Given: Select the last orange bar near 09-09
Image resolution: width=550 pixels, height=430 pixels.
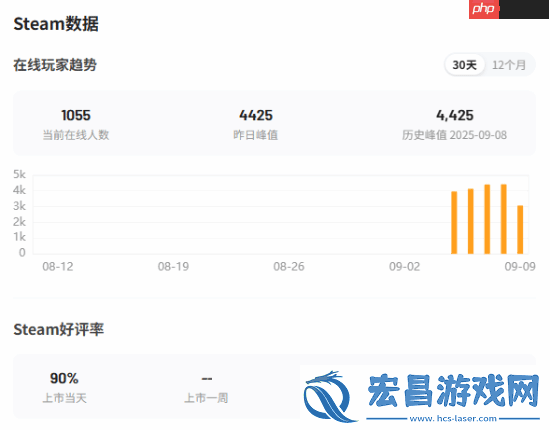Looking at the screenshot, I should 520,229.
